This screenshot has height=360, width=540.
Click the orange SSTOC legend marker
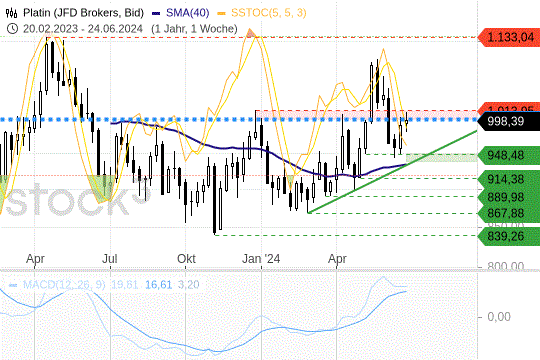[x=222, y=13]
